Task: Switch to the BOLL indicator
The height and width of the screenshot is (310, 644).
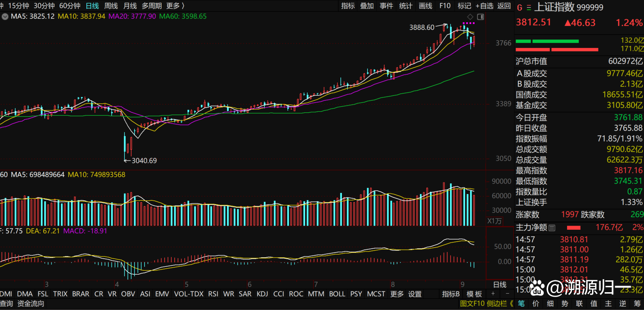Action: 337,294
